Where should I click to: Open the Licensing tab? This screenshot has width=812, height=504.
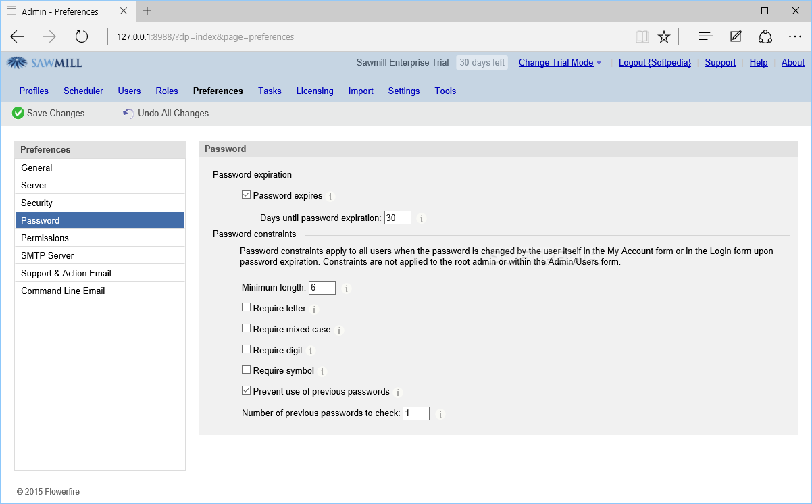click(315, 91)
